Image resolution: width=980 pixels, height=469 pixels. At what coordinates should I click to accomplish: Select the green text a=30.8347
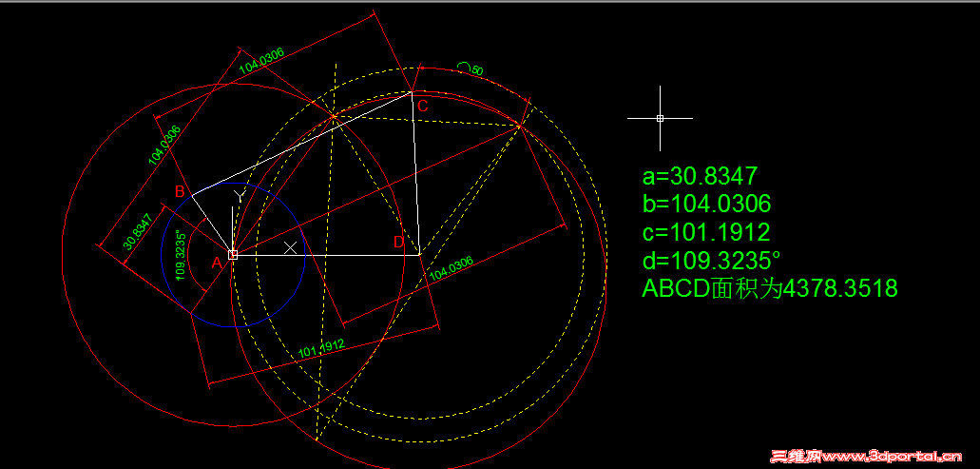tap(700, 176)
